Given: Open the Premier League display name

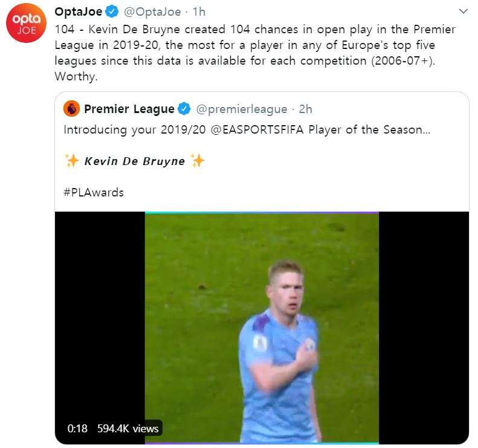Looking at the screenshot, I should pos(129,109).
